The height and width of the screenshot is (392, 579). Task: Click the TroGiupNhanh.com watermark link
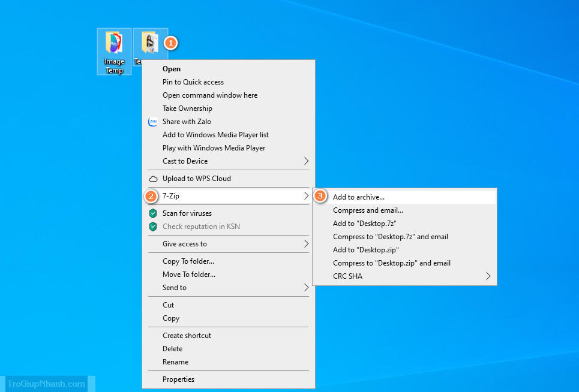click(x=46, y=384)
